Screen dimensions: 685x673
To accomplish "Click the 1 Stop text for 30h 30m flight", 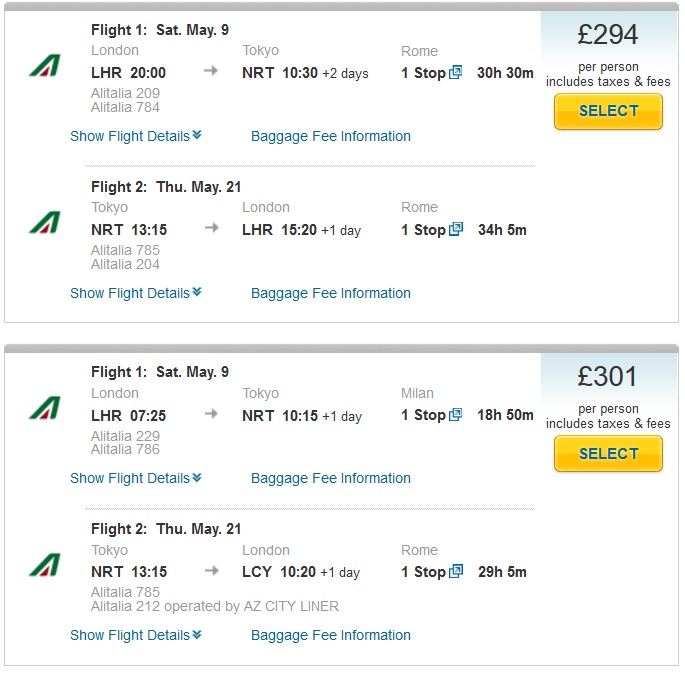I will coord(423,72).
